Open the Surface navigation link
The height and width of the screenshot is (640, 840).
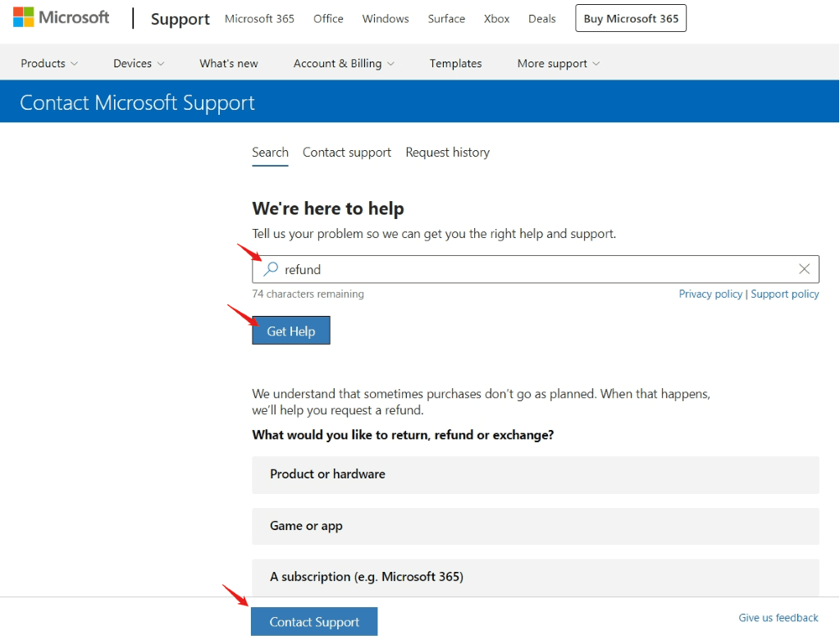coord(446,19)
